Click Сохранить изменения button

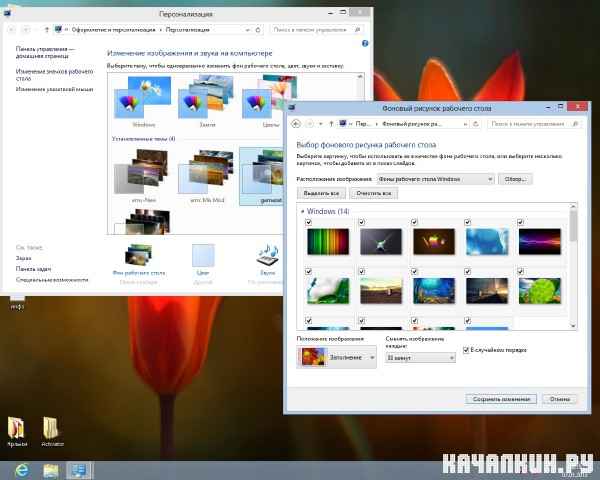coord(501,399)
